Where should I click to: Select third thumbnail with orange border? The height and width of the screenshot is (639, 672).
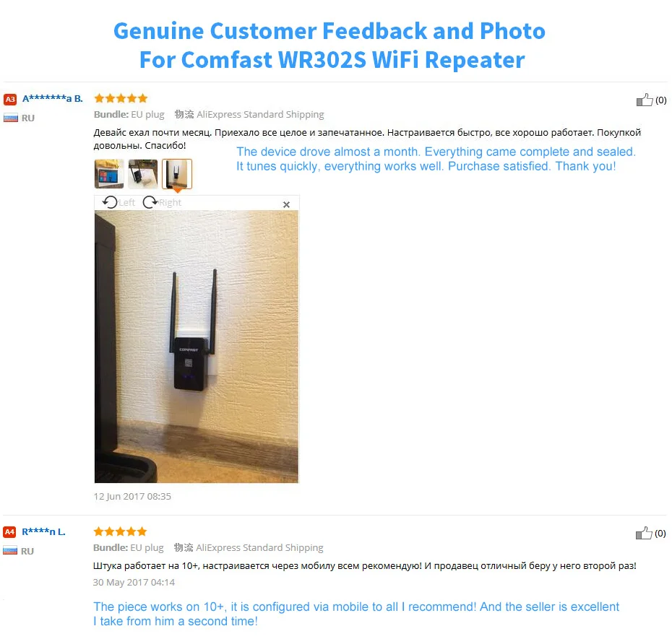click(x=177, y=173)
